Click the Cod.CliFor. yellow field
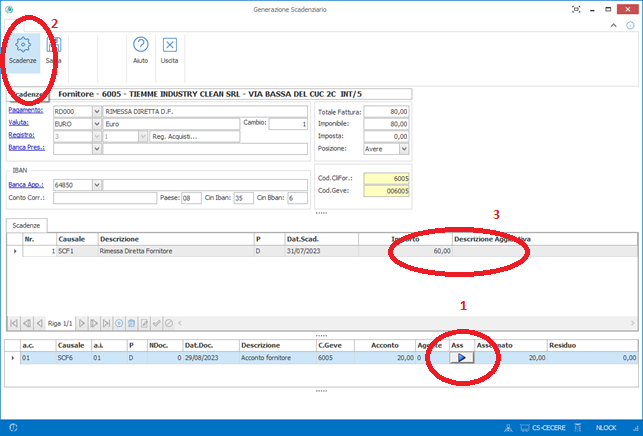This screenshot has width=643, height=436. (386, 178)
